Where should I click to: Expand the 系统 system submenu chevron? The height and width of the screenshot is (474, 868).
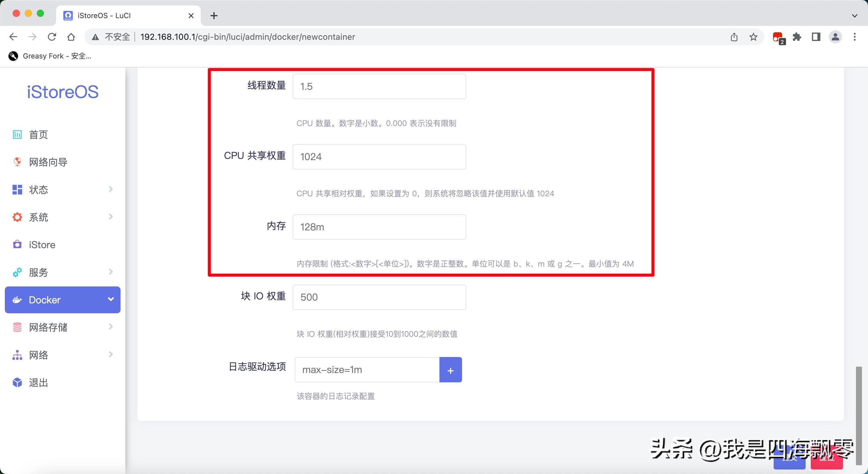[x=111, y=217]
